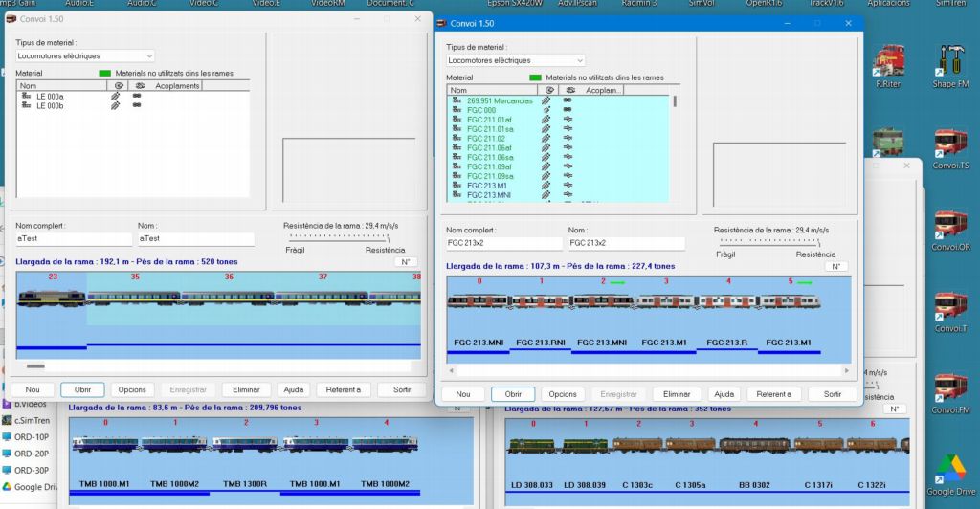The width and height of the screenshot is (980, 509).
Task: Click pencil icon beside FGC 213.M1
Action: click(546, 186)
